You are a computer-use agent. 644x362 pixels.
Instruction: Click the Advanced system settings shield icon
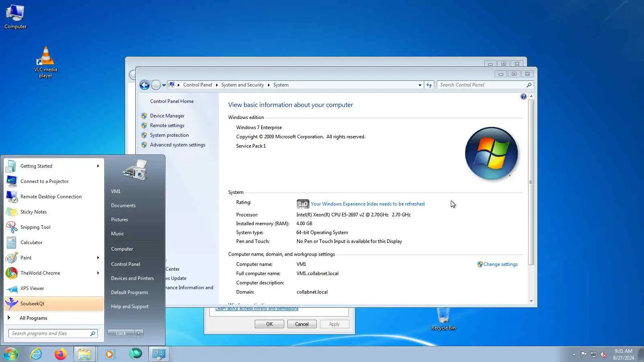pos(144,145)
